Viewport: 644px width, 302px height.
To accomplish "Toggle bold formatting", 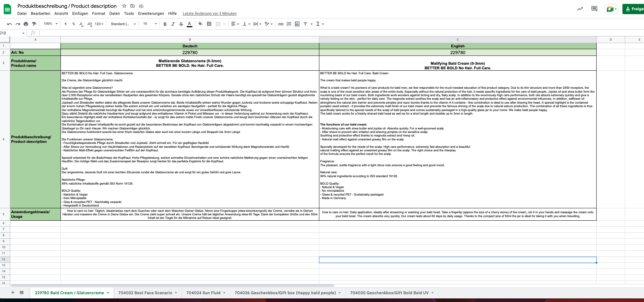I will pos(165,24).
